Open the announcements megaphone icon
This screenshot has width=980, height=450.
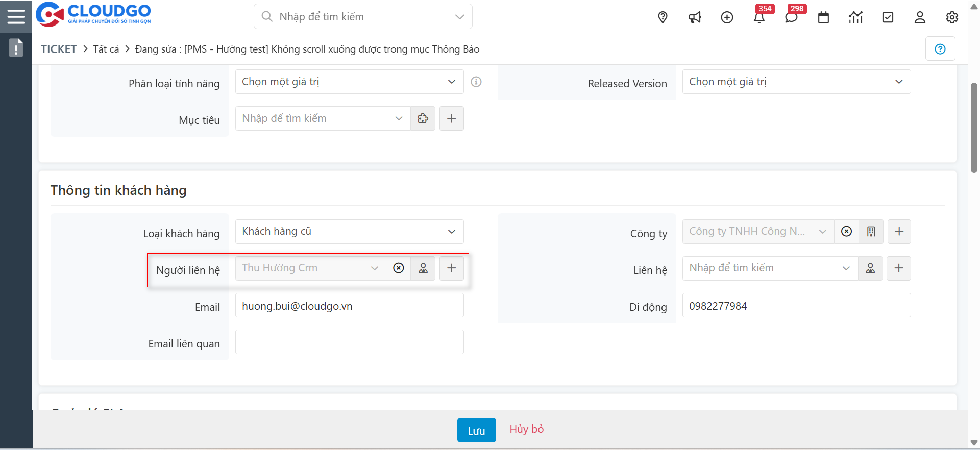click(695, 17)
